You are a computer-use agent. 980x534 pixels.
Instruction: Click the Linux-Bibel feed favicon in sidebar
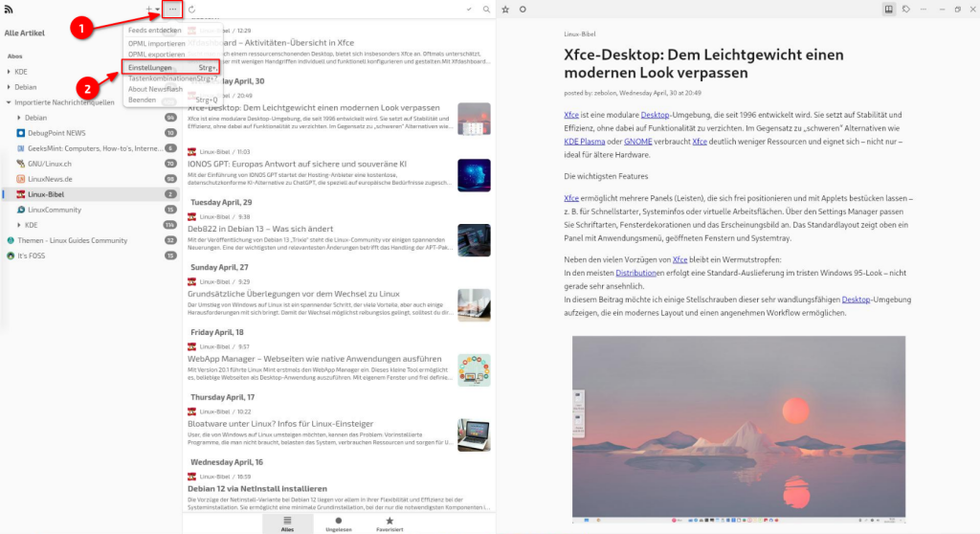(x=21, y=194)
